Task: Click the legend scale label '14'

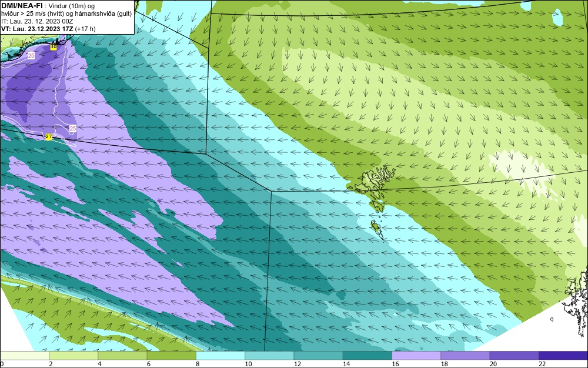Action: tap(346, 364)
